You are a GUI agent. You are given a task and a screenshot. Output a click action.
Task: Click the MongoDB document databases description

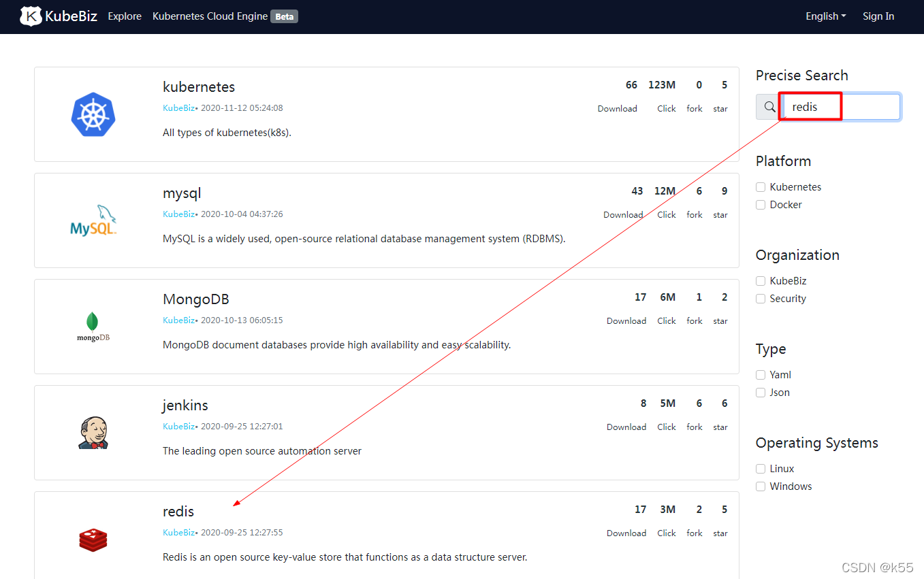pyautogui.click(x=337, y=345)
